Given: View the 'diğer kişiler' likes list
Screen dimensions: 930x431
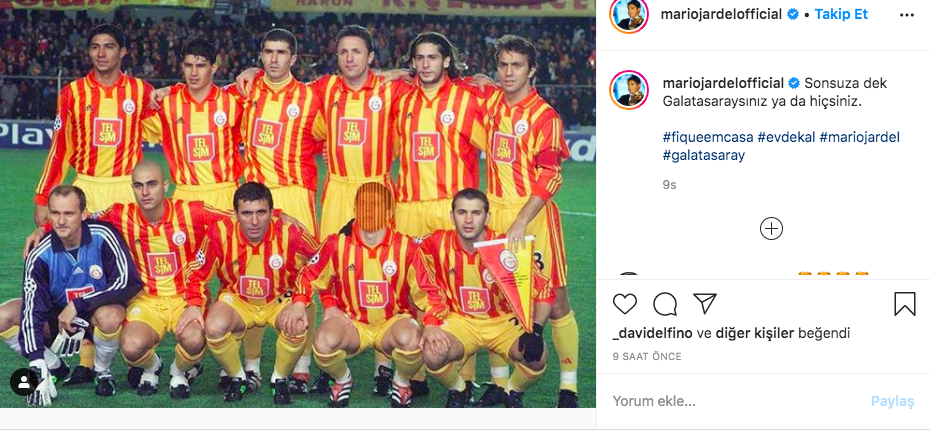Looking at the screenshot, I should [754, 334].
